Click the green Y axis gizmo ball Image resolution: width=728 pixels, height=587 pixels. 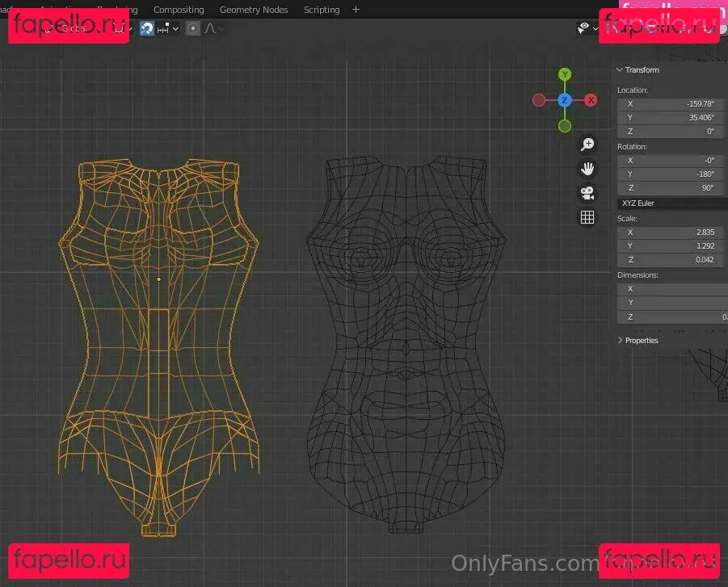click(x=565, y=74)
